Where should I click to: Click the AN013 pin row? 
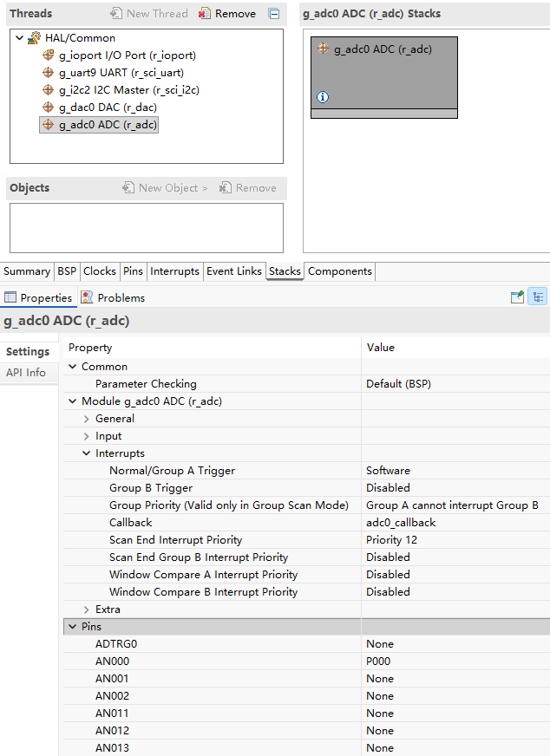tap(306, 748)
